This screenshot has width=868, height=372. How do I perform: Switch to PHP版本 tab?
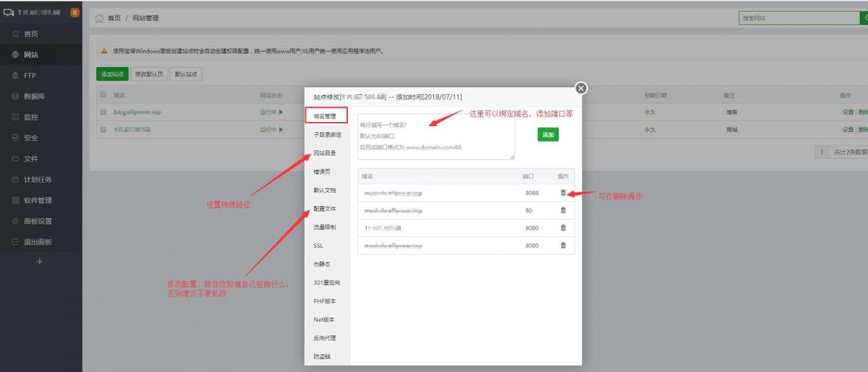tap(328, 301)
